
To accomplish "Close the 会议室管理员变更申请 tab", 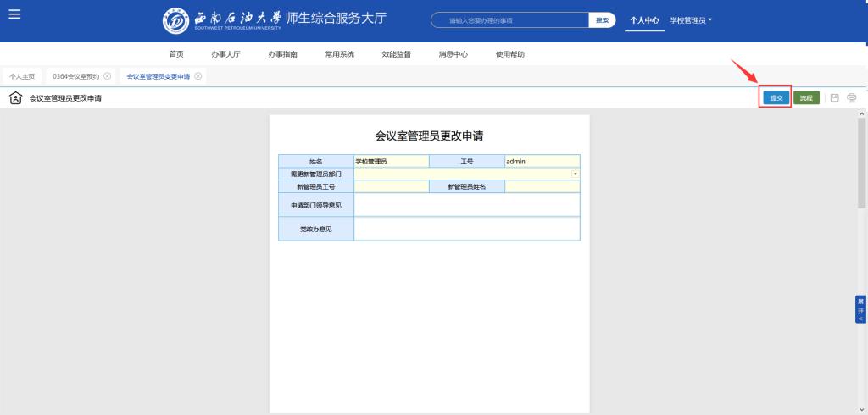I will tap(198, 76).
